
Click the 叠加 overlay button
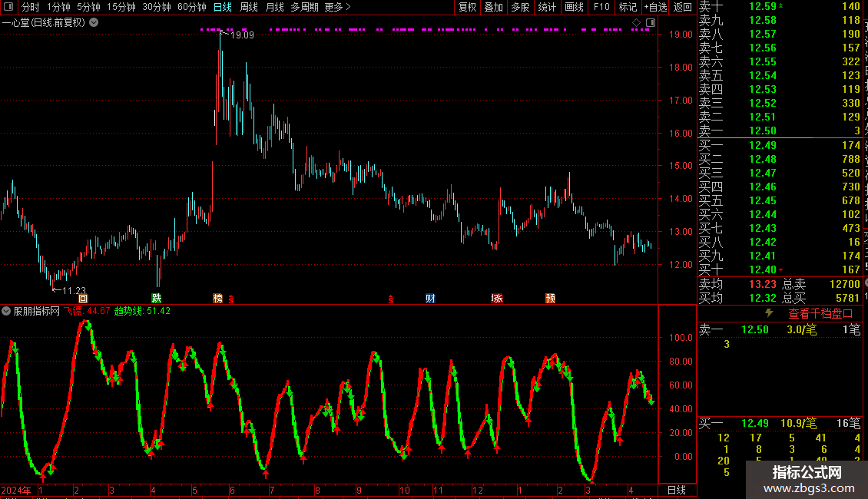pos(494,7)
